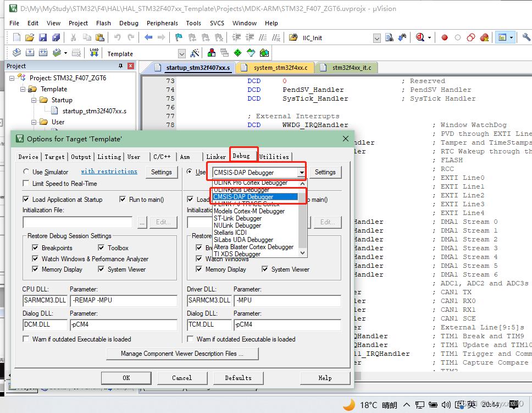
Task: Save the current file with floppy icon
Action: click(43, 37)
